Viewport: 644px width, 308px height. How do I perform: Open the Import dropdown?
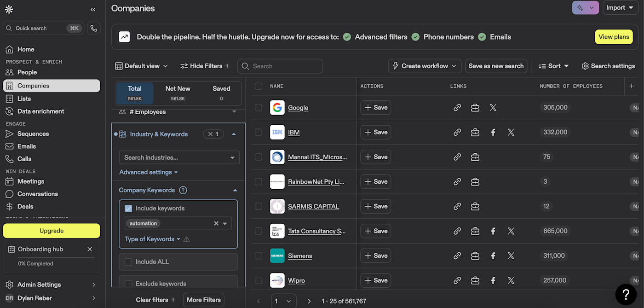click(621, 8)
